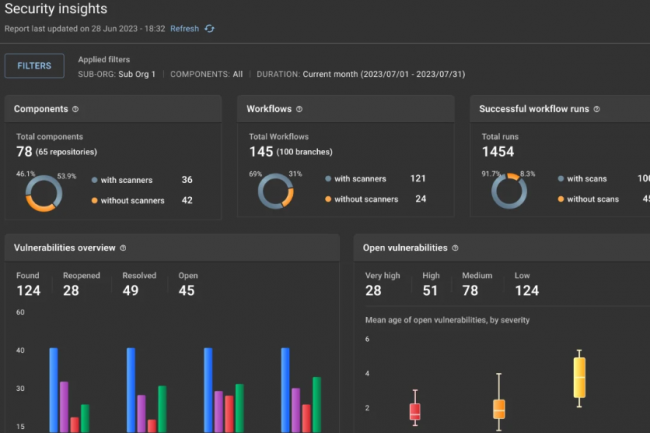
Task: Select 'with scanners' legend in Components
Action: coord(125,180)
